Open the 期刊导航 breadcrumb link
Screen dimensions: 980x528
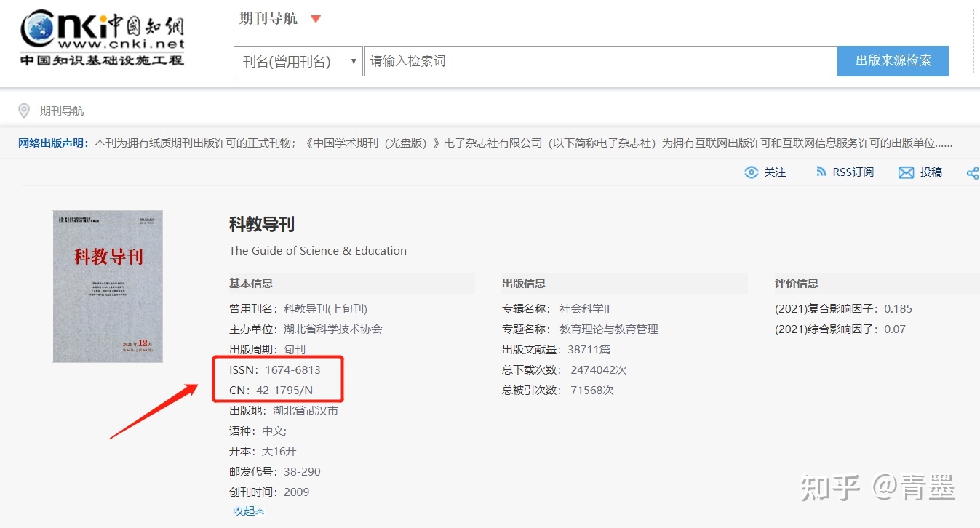(62, 111)
